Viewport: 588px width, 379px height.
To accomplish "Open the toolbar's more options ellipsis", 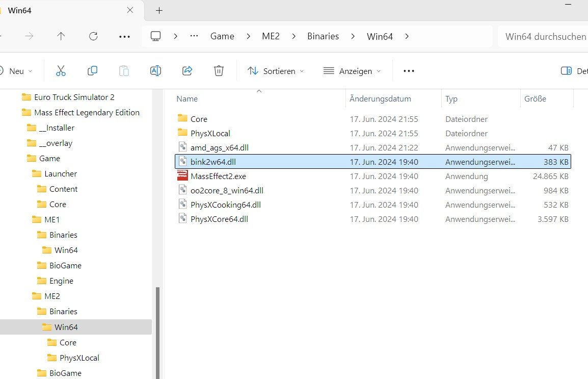I will 409,71.
